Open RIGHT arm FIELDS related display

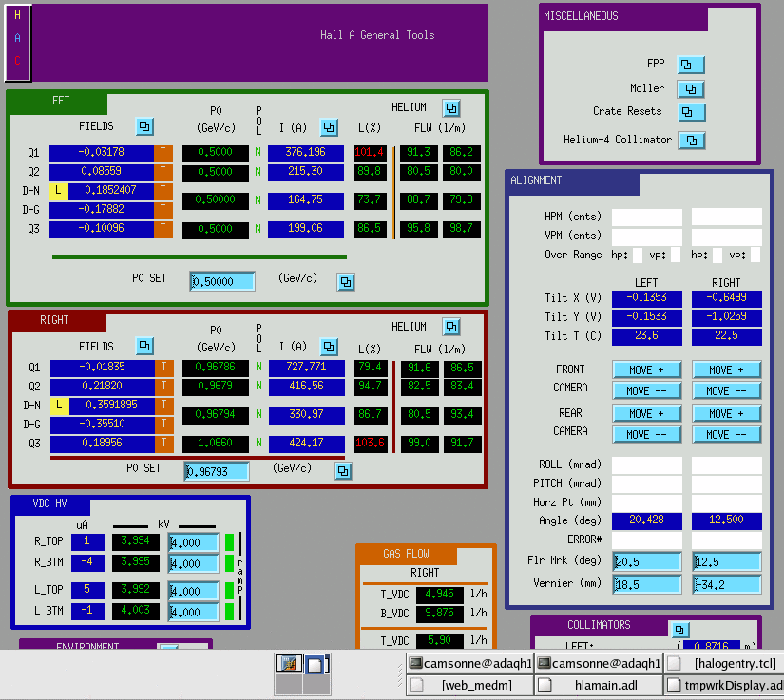[x=144, y=346]
